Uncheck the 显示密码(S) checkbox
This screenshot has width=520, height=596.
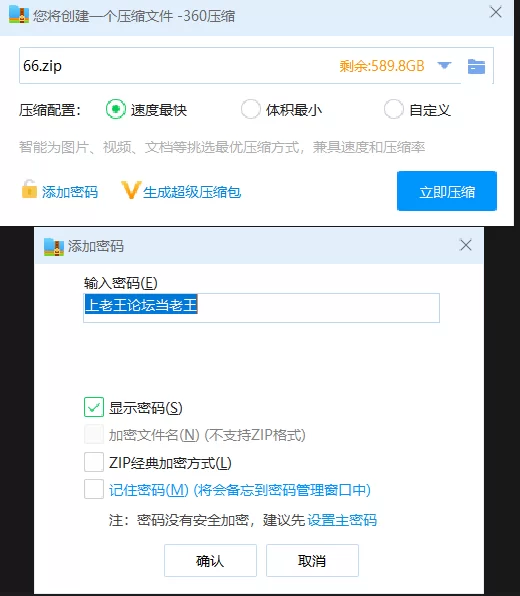[x=94, y=407]
